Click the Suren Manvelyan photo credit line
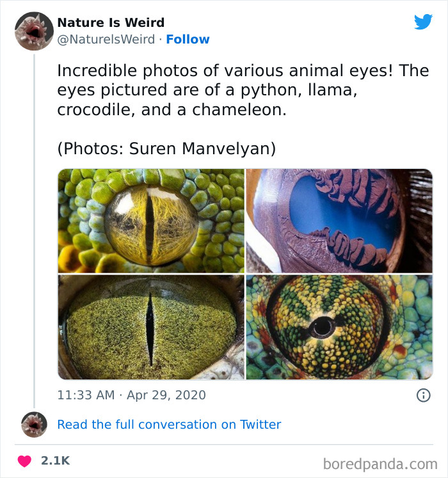Screen dimensions: 448x478 click(166, 148)
